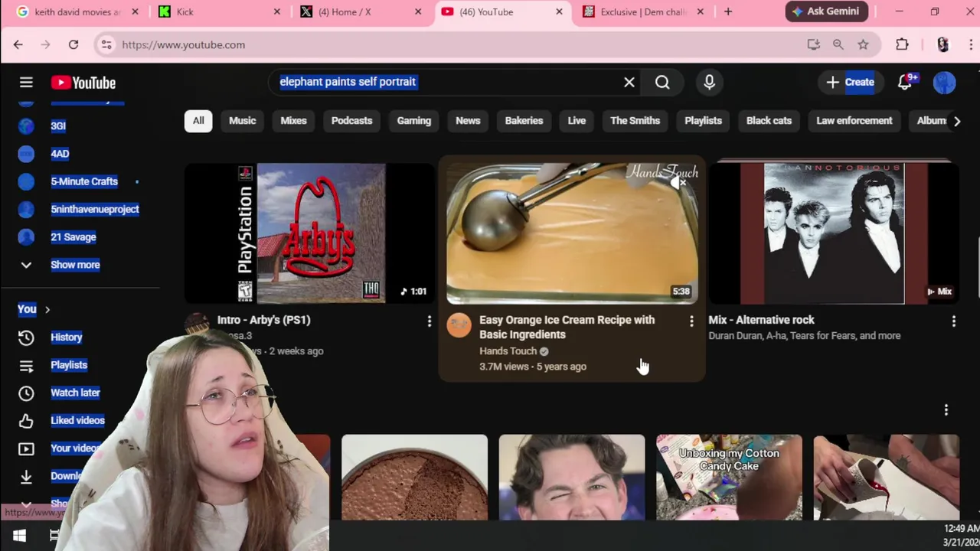Open the Duran Duran Alternative rock mix thumbnail
The height and width of the screenshot is (551, 980).
pos(834,233)
